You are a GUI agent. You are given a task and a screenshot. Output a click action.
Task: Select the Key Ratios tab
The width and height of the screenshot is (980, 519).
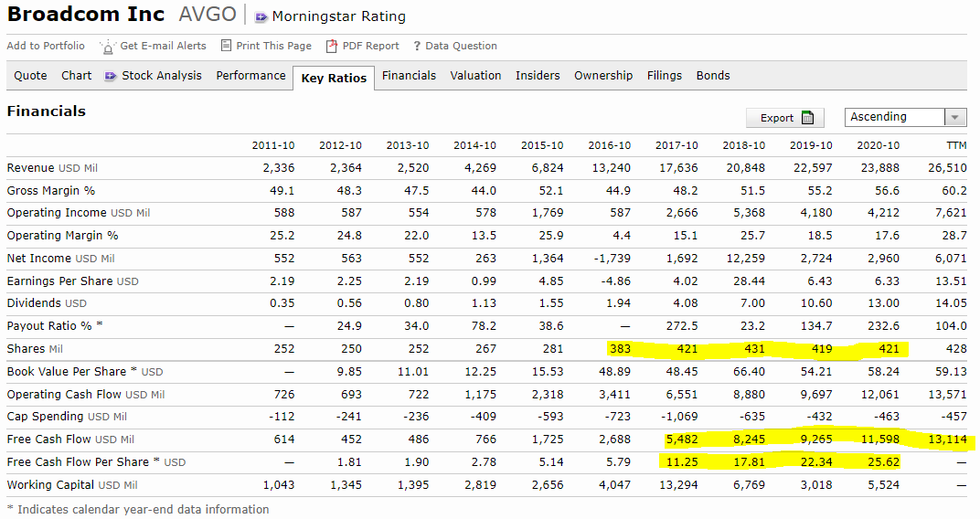[x=334, y=78]
